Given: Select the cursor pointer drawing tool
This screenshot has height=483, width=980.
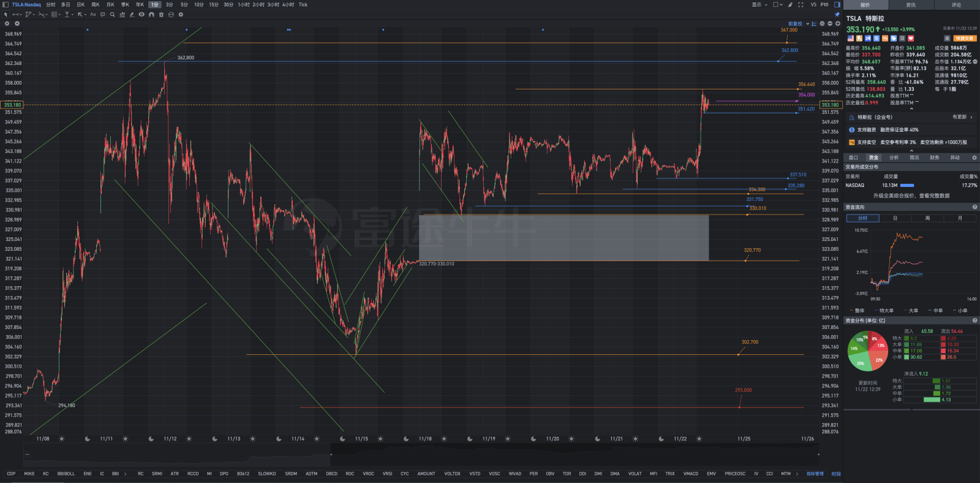Looking at the screenshot, I should click(6, 15).
